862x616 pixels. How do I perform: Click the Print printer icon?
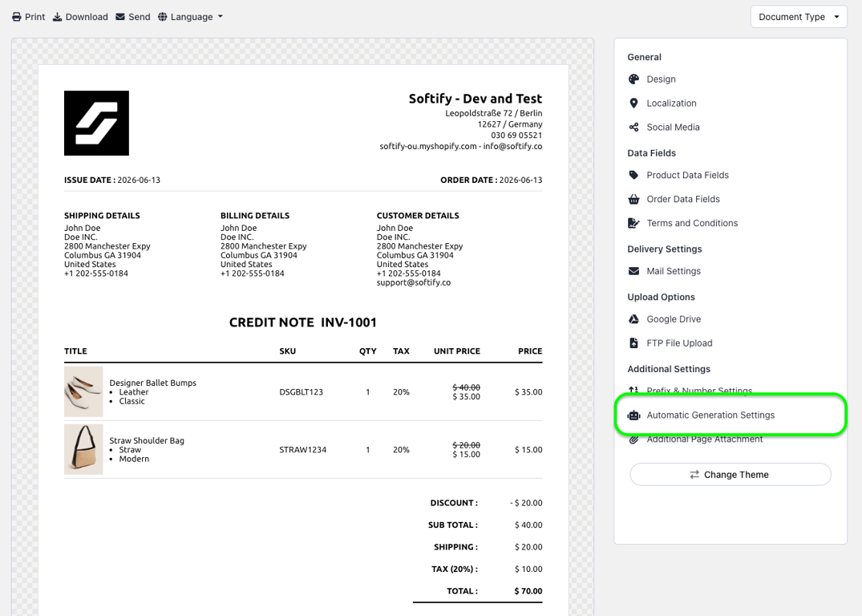click(17, 17)
